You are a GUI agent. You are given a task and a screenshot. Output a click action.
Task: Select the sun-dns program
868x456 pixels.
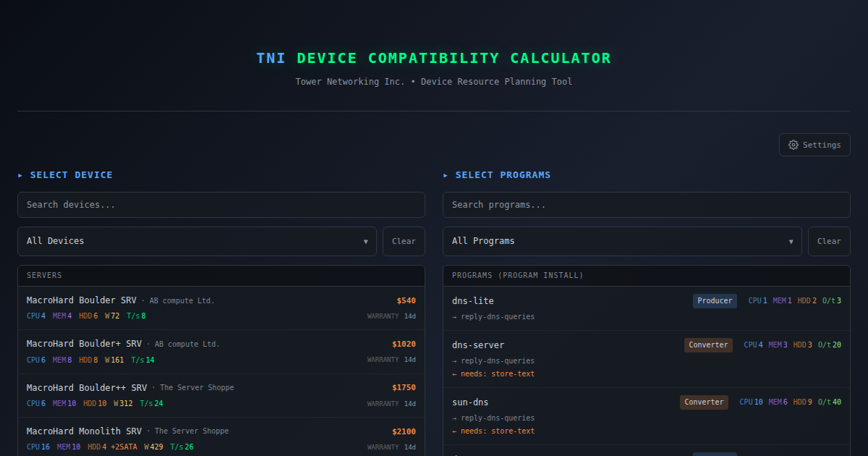click(x=647, y=416)
